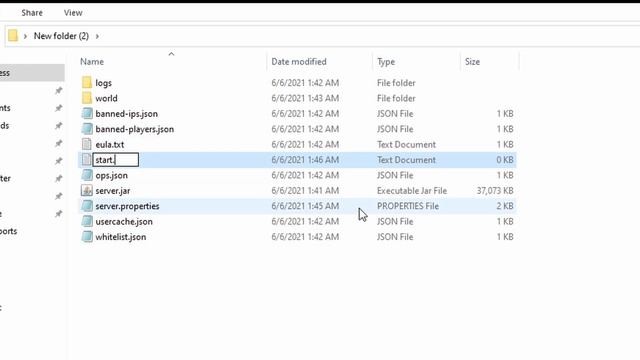The image size is (640, 360).
Task: Open the View ribbon tab
Action: [x=73, y=13]
